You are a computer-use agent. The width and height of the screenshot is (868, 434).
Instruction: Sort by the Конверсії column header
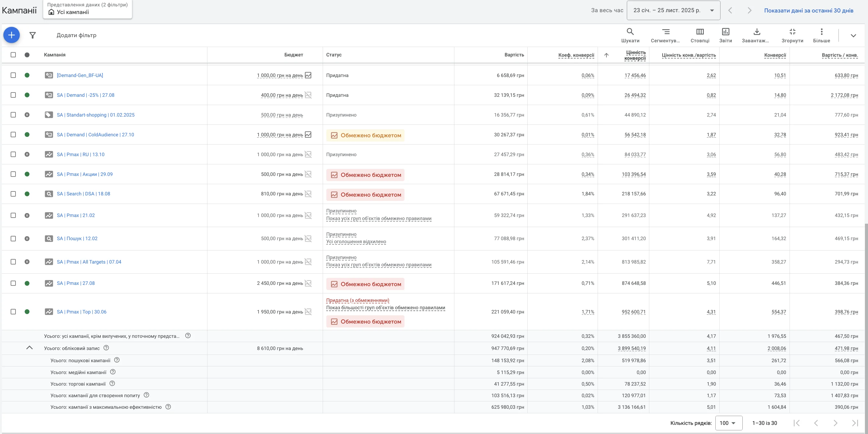click(775, 55)
